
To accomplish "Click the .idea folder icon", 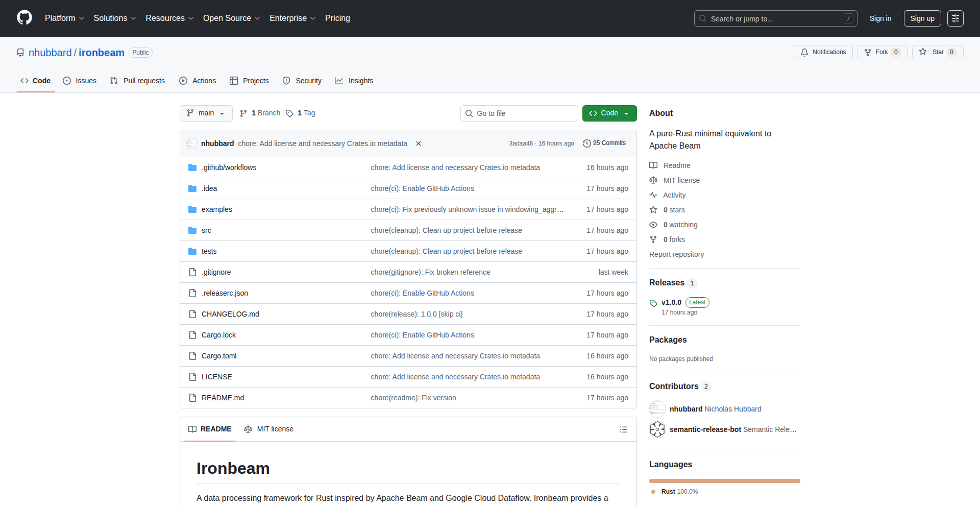I will (x=192, y=188).
